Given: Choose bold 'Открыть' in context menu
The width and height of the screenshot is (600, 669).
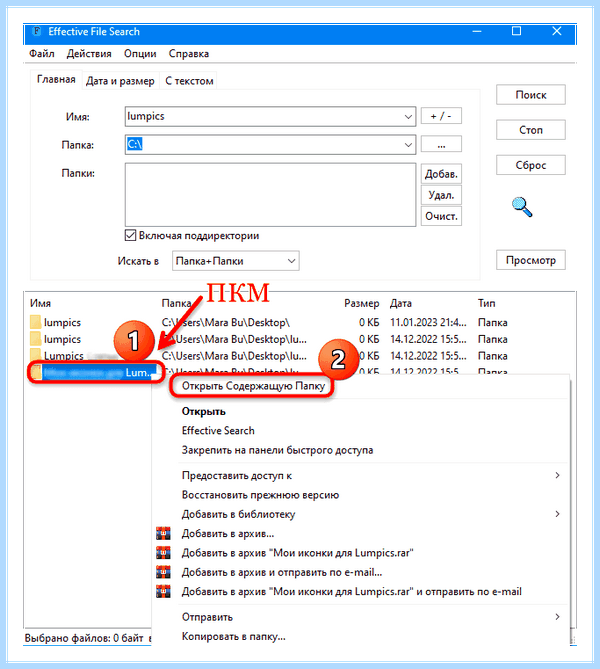Looking at the screenshot, I should coord(204,411).
